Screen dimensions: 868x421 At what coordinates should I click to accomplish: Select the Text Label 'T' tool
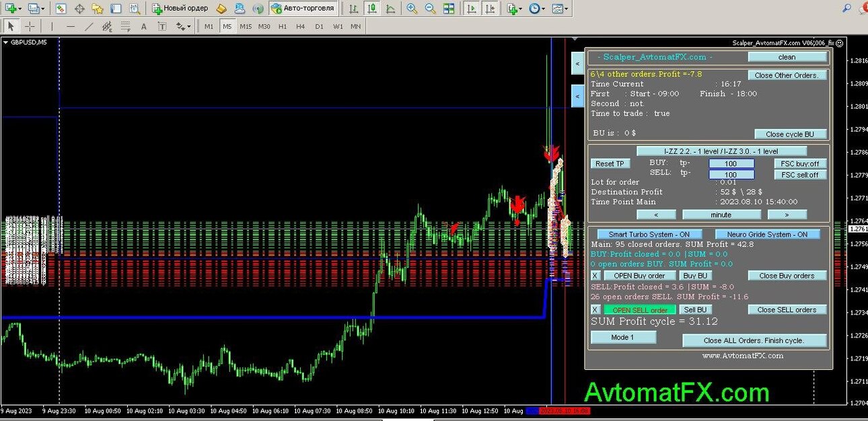(x=161, y=26)
